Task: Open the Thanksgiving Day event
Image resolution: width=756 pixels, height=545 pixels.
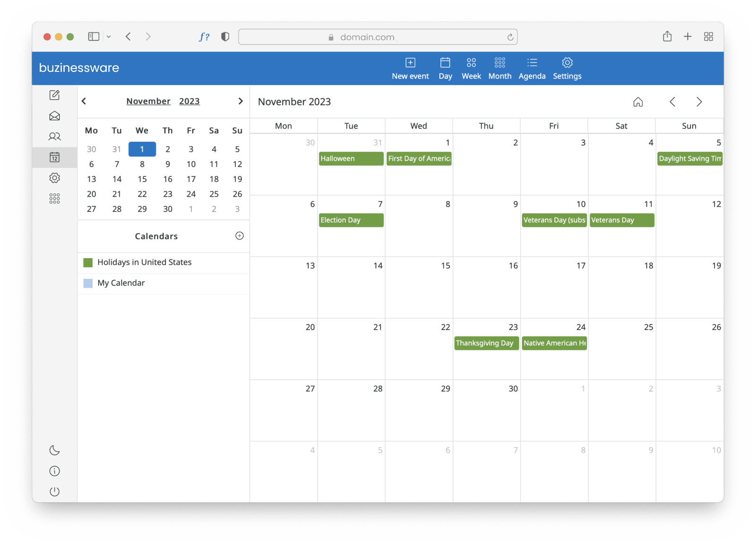Action: point(486,343)
